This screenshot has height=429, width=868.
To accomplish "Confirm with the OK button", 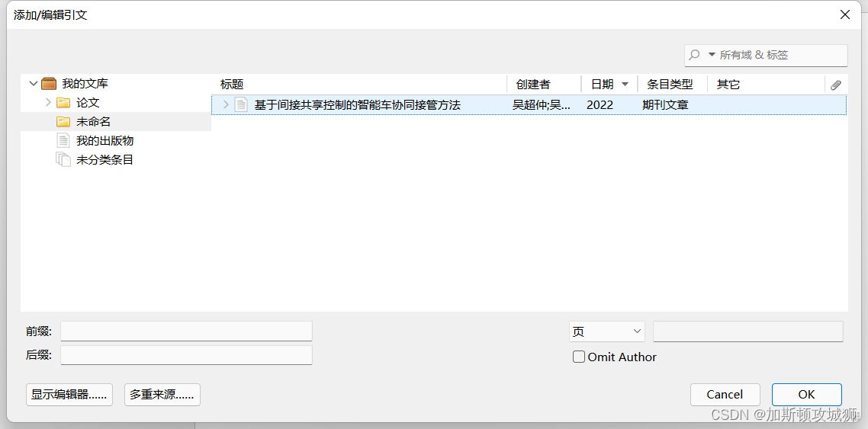I will click(806, 395).
